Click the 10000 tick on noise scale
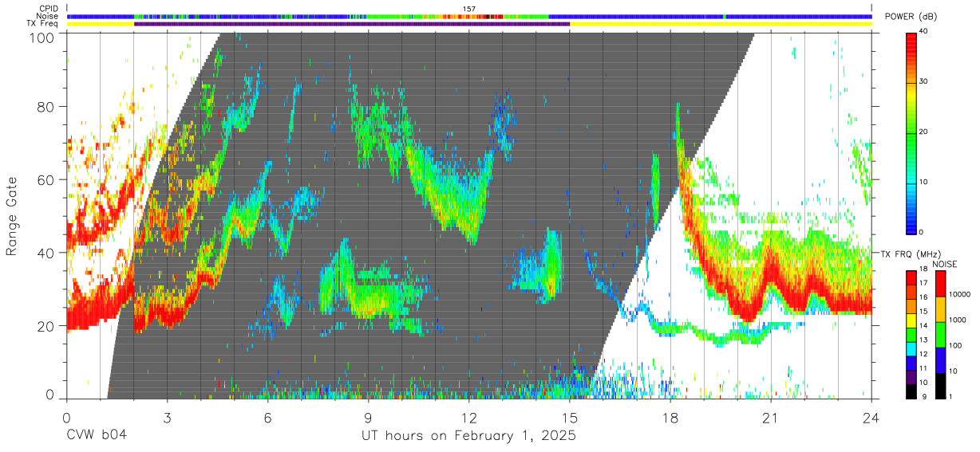Image resolution: width=980 pixels, height=452 pixels. [x=960, y=296]
